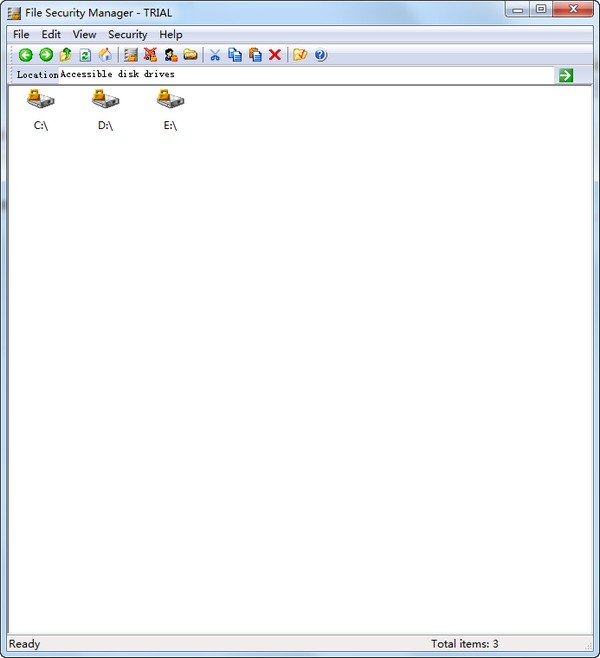The width and height of the screenshot is (600, 658).
Task: Select the E:\ drive
Action: pyautogui.click(x=170, y=110)
